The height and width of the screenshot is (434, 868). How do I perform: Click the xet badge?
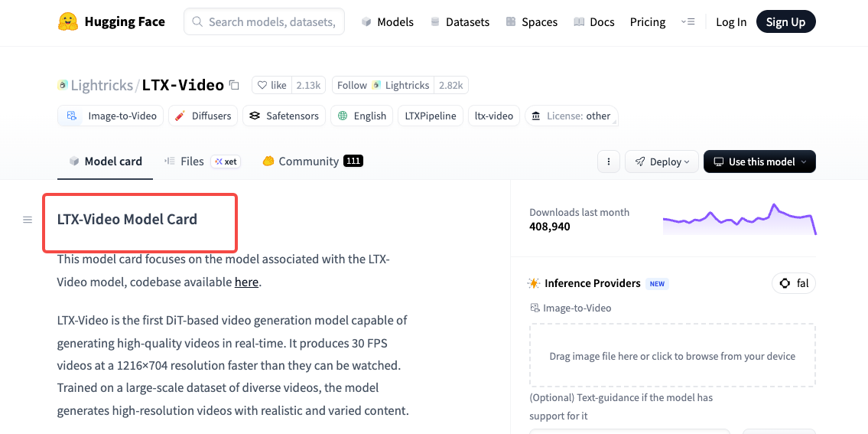226,162
